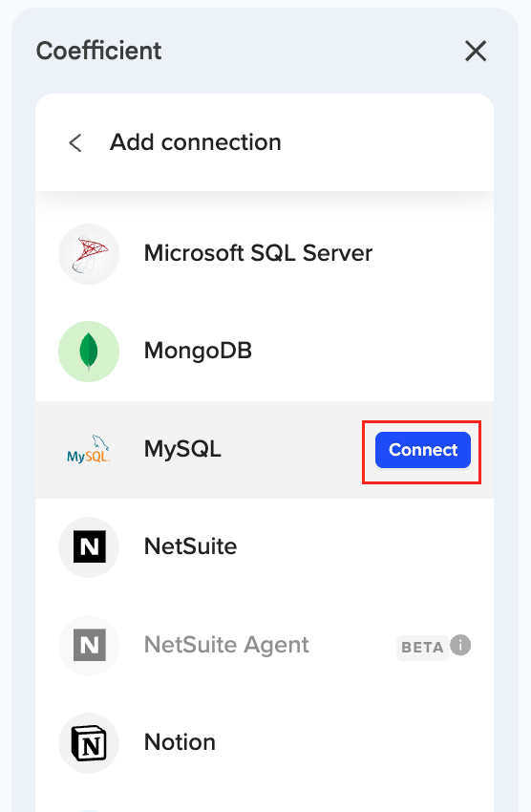The width and height of the screenshot is (531, 812).
Task: Select Microsoft SQL Server text label
Action: (x=258, y=253)
